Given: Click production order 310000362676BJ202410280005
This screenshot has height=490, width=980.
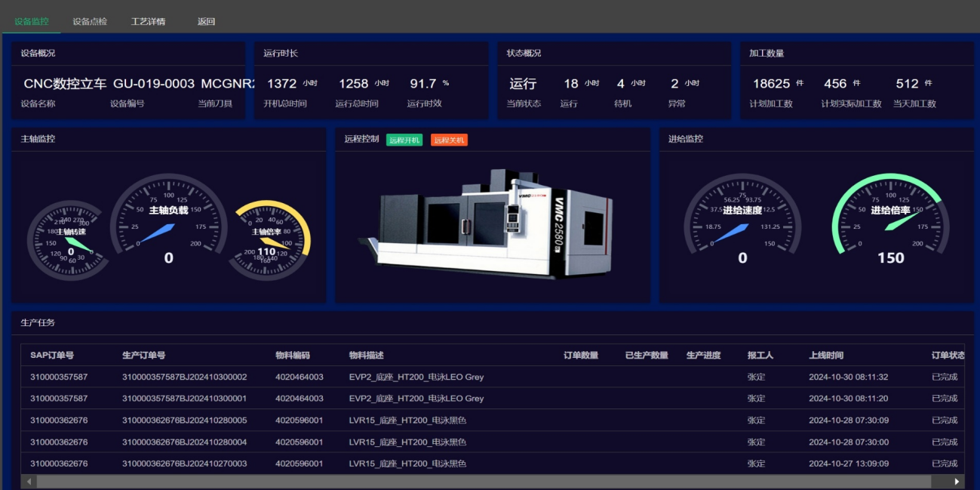Looking at the screenshot, I should [x=184, y=421].
